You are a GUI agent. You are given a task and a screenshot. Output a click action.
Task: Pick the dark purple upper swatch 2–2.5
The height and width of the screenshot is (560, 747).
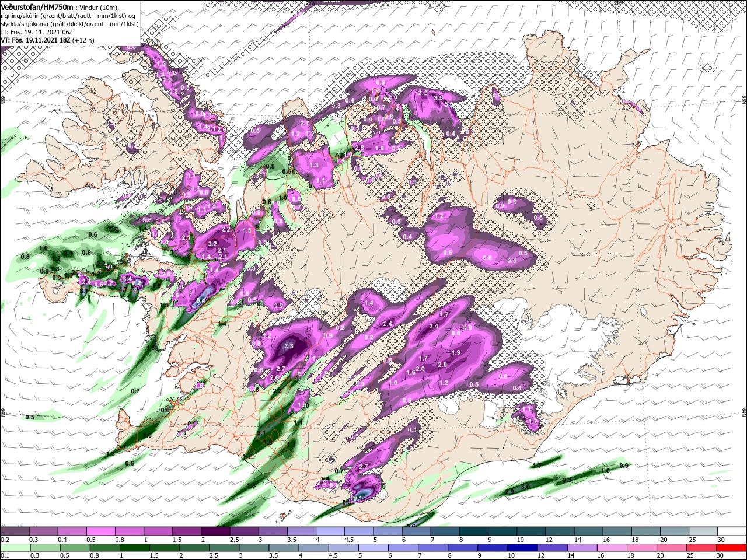tap(215, 532)
